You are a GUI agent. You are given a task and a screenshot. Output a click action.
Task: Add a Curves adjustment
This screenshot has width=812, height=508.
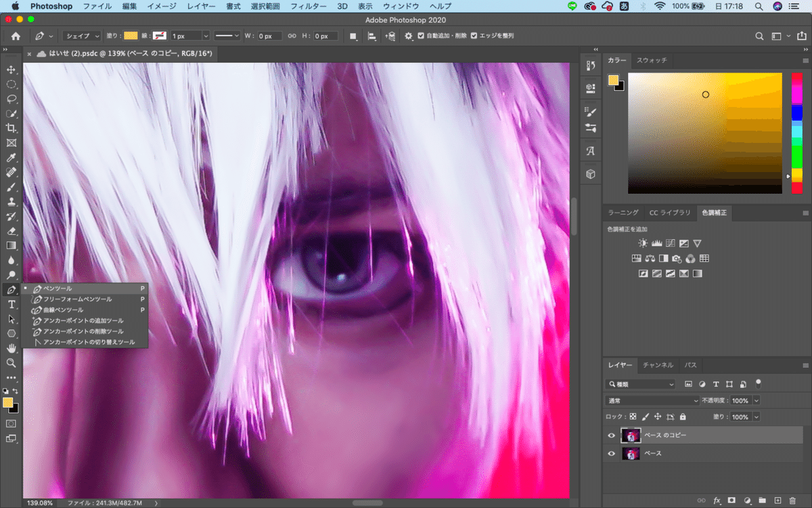(670, 242)
